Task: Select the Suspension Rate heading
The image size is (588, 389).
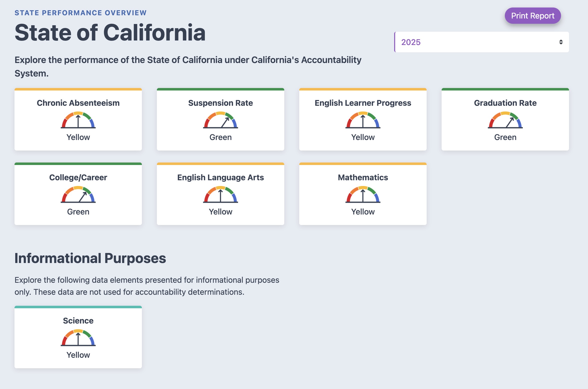Action: click(x=221, y=103)
